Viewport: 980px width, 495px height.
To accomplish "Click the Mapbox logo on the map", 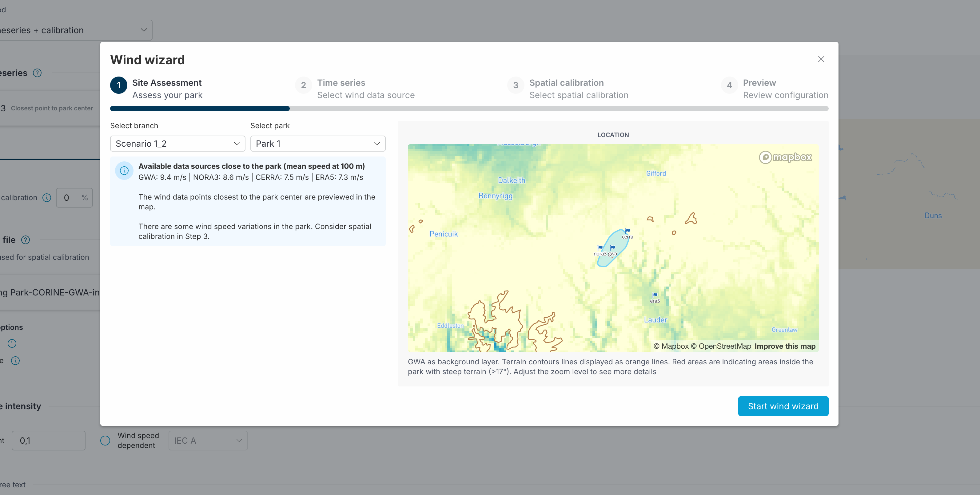I will 785,157.
